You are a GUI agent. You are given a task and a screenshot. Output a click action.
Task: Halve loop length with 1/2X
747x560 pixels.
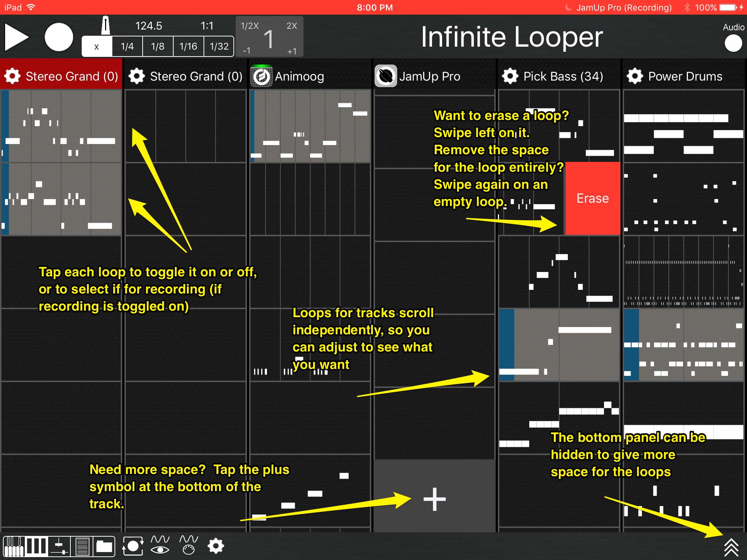point(250,26)
